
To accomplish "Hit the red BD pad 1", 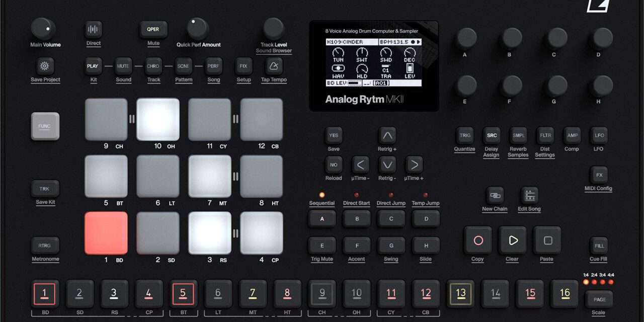I will (106, 233).
